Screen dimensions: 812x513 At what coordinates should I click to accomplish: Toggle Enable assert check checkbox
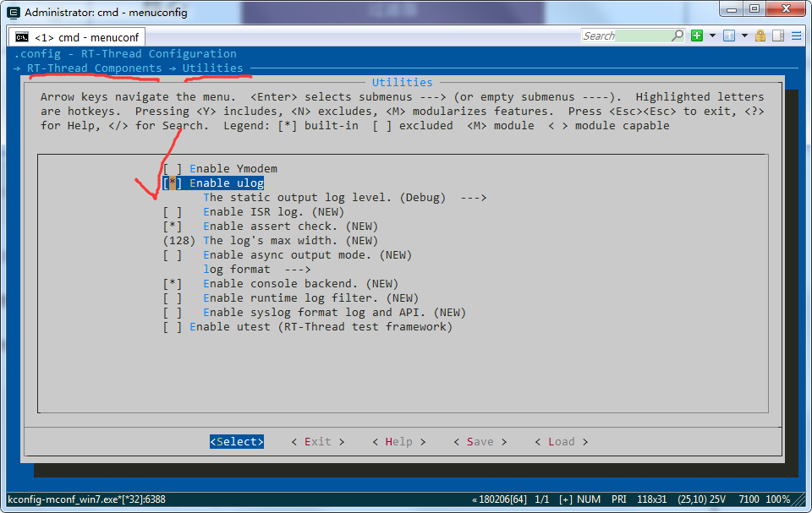[173, 226]
